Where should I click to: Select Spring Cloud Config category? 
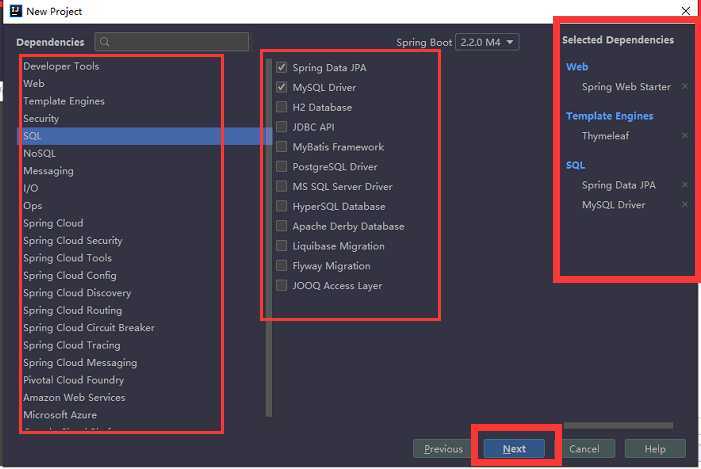coord(70,275)
